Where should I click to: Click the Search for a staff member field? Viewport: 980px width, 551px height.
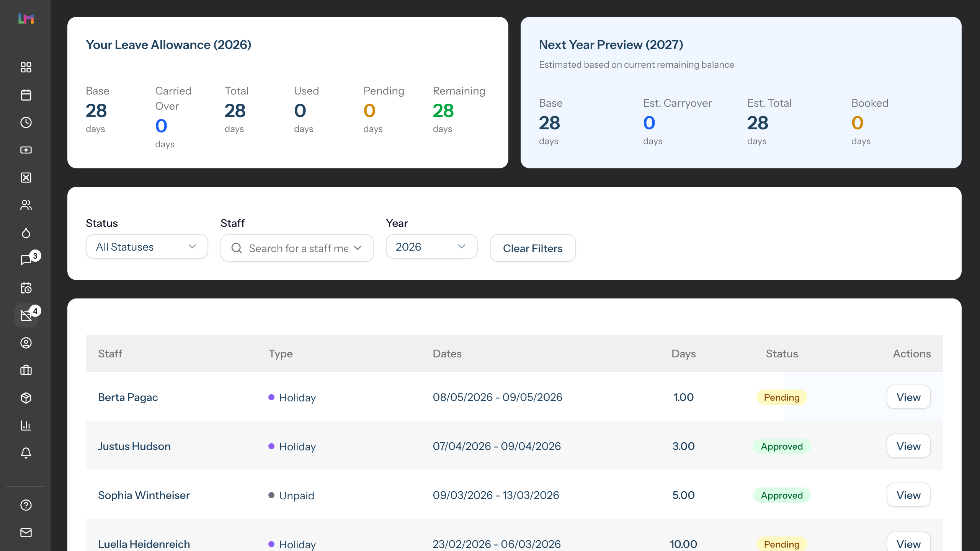tap(298, 248)
